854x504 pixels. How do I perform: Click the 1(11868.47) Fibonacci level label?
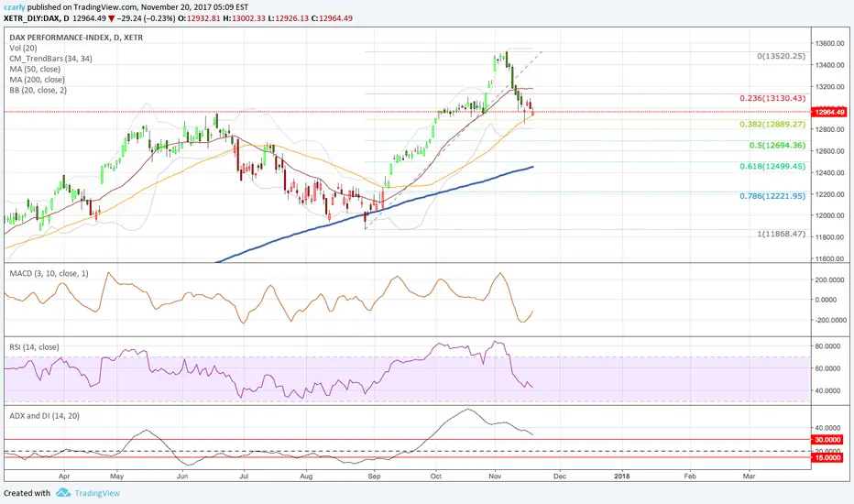point(781,234)
